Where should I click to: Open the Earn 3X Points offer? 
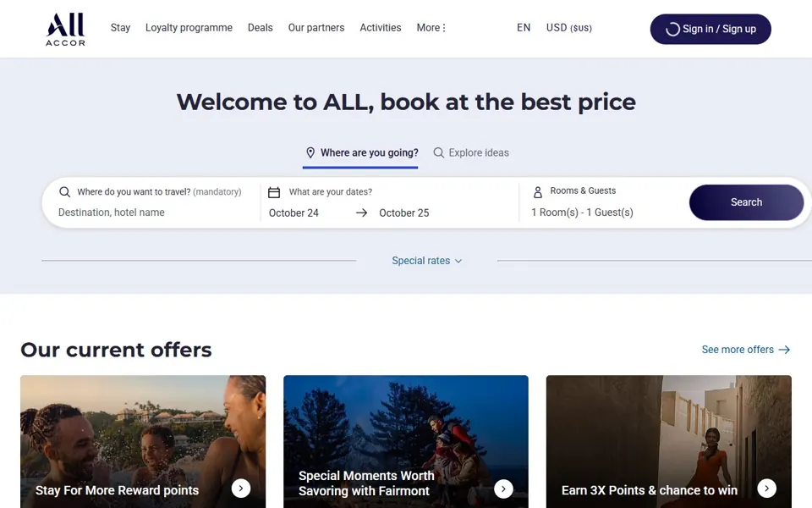click(x=668, y=442)
